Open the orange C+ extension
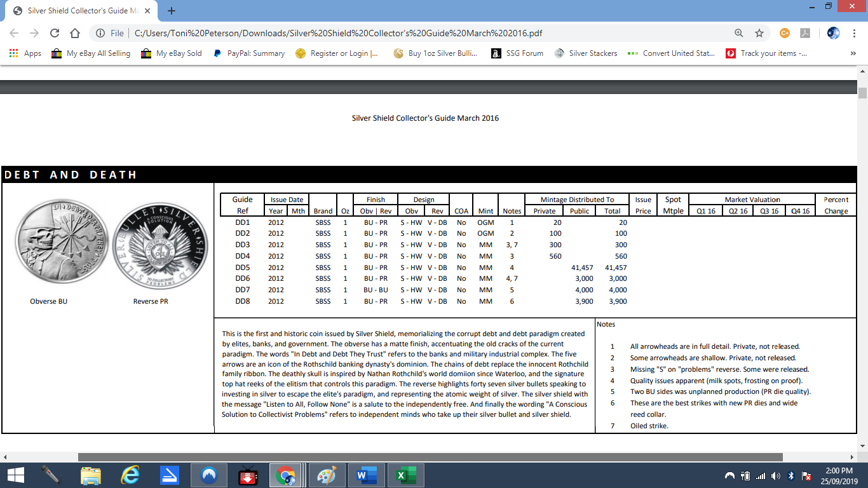The width and height of the screenshot is (868, 488). pyautogui.click(x=785, y=33)
